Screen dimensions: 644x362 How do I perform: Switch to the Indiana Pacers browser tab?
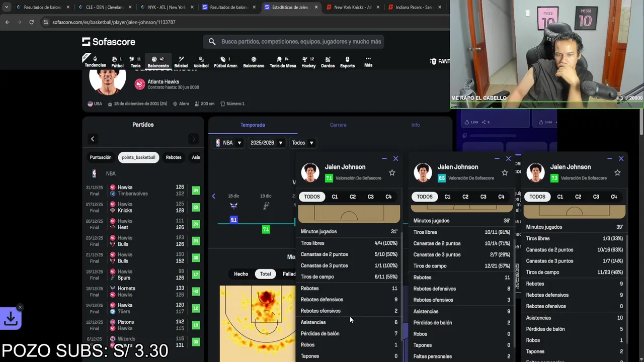click(415, 8)
